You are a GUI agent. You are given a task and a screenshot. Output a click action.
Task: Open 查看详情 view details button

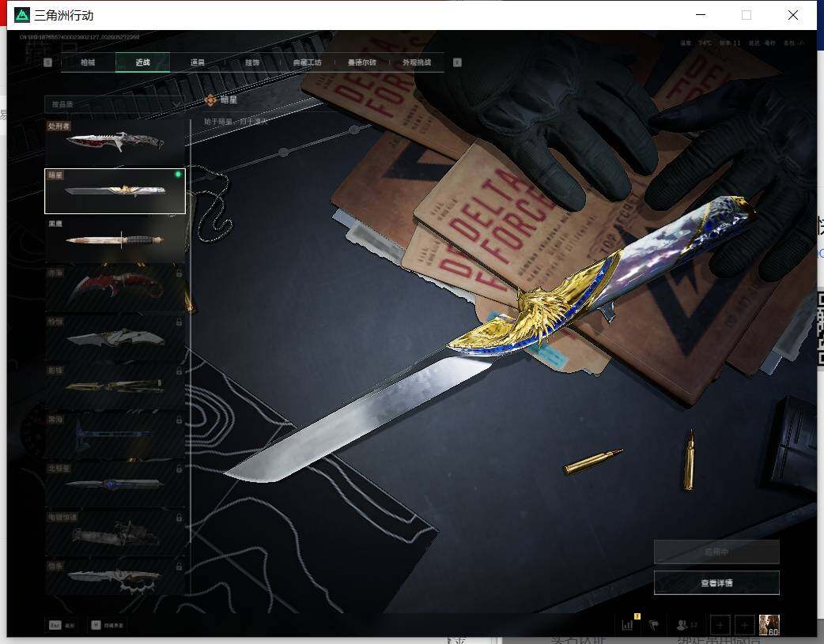click(x=716, y=582)
